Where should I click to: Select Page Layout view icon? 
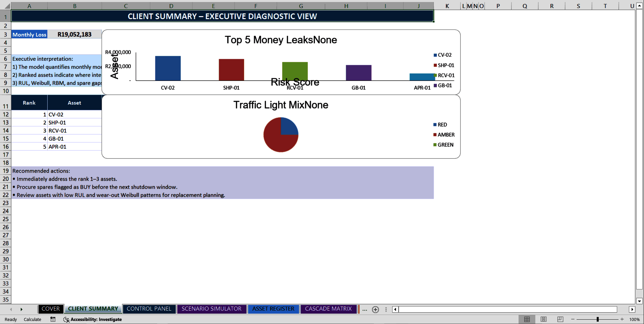pos(543,319)
